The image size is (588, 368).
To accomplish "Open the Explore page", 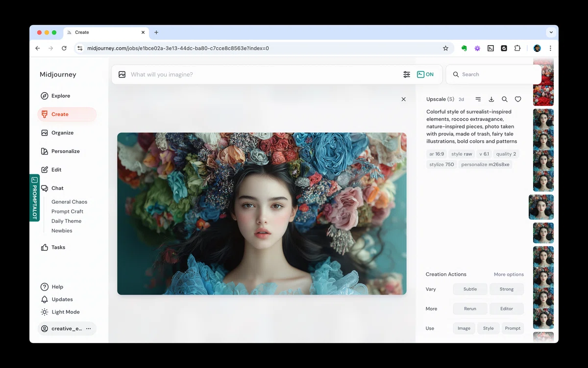I will (x=55, y=96).
